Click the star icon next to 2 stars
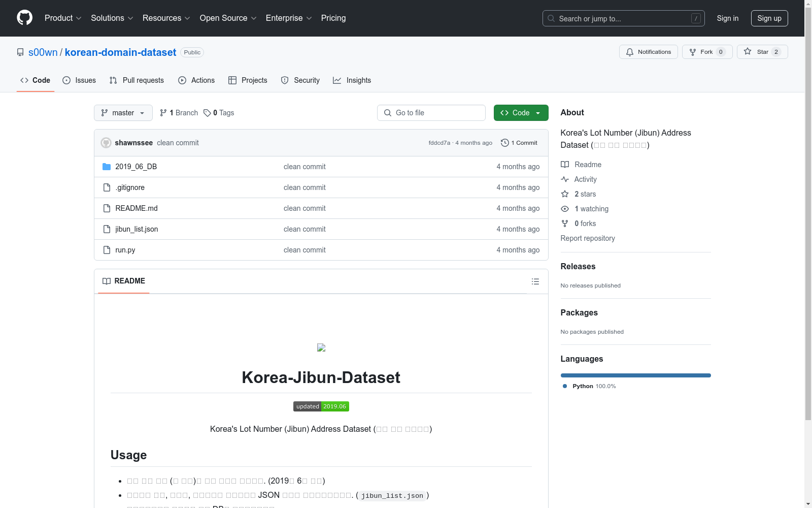 pyautogui.click(x=565, y=194)
